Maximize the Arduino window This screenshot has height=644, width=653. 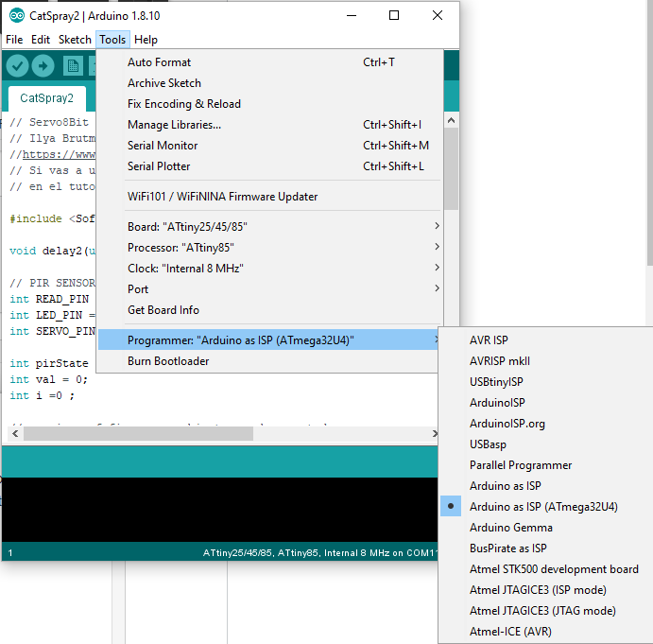tap(394, 16)
